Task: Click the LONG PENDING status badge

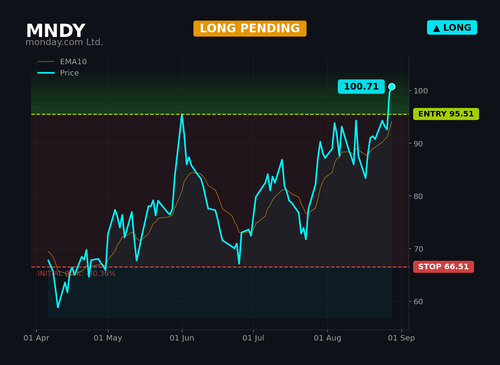Action: [250, 29]
